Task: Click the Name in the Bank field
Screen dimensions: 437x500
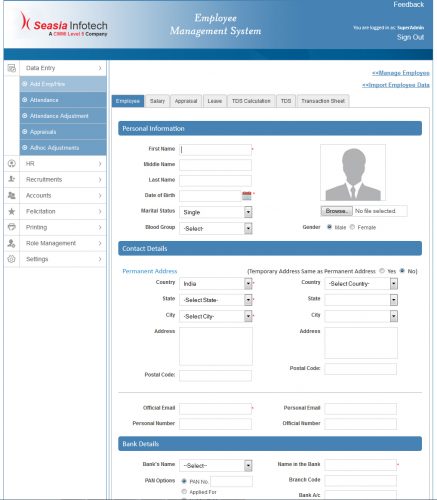Action: (361, 465)
